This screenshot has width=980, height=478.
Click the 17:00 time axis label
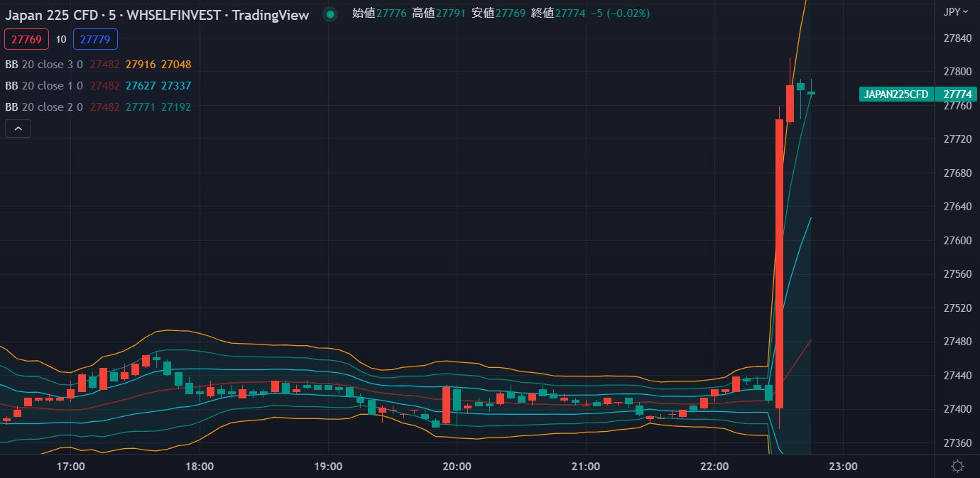pos(70,467)
